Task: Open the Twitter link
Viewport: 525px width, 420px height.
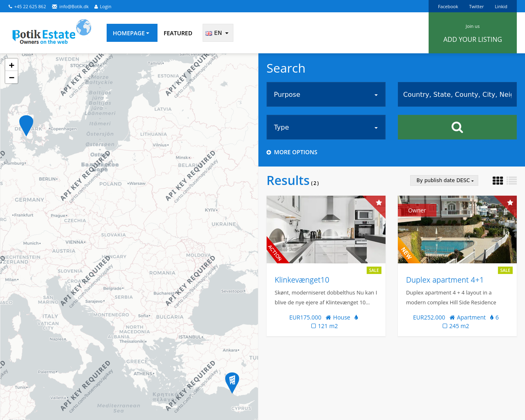Action: [x=476, y=7]
